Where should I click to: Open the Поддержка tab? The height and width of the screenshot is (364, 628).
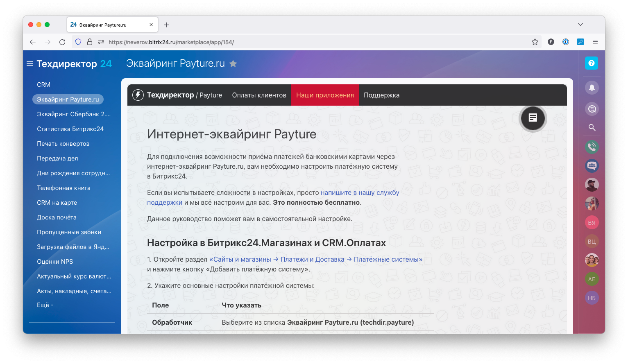pos(381,95)
